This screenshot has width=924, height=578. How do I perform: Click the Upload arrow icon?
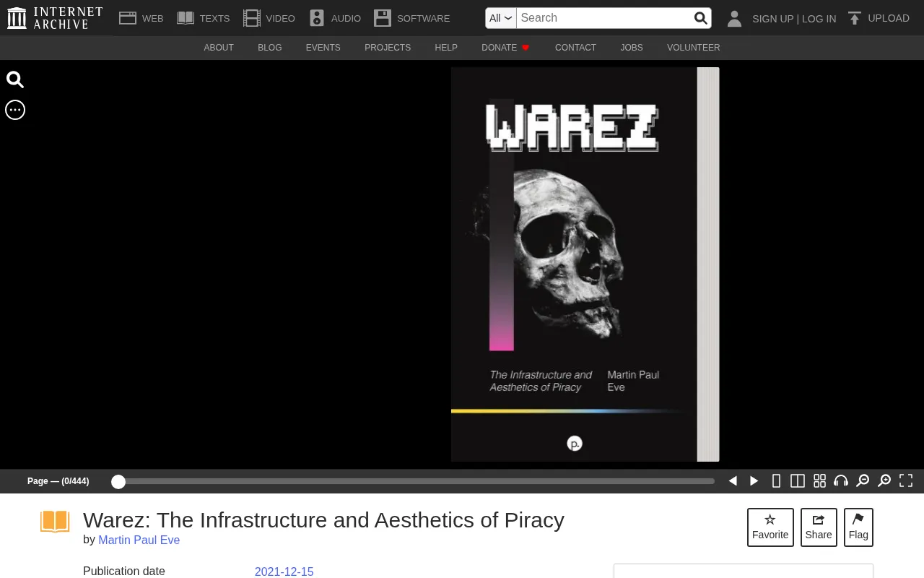point(855,18)
